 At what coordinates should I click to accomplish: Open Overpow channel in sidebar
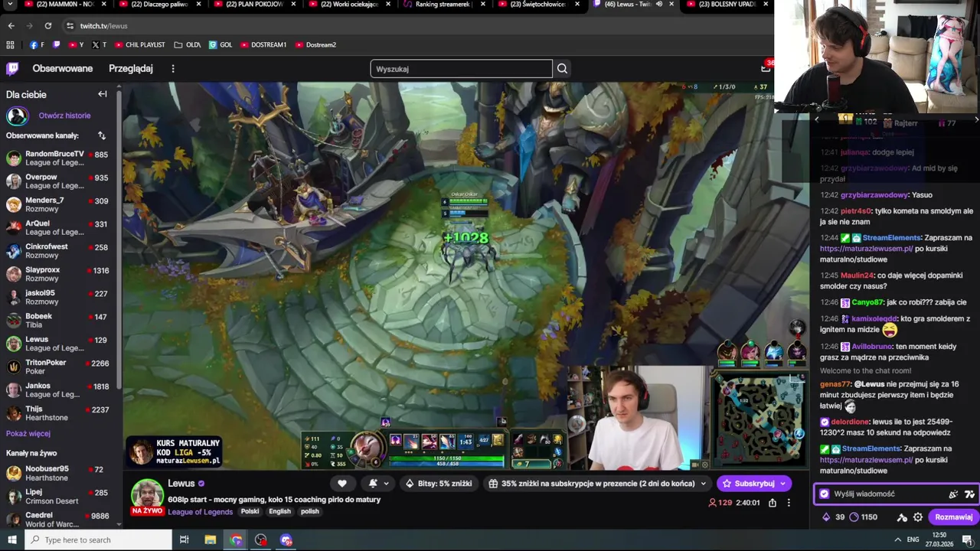60,181
